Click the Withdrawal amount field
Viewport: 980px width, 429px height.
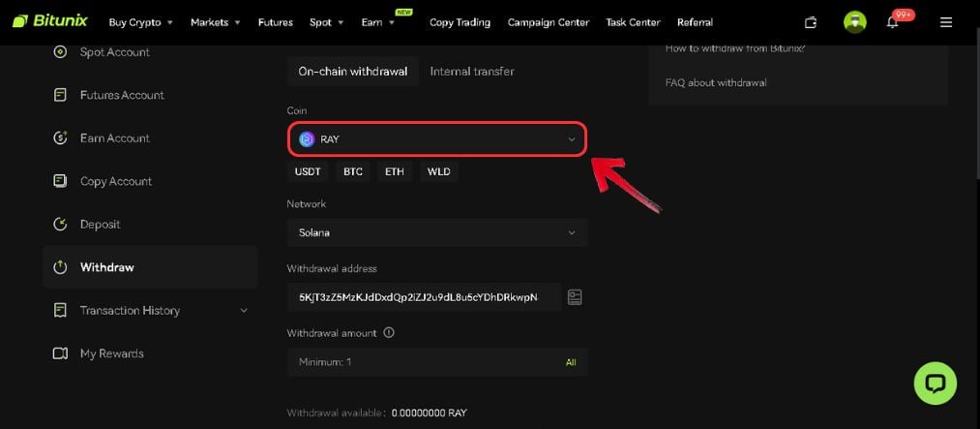click(x=437, y=362)
